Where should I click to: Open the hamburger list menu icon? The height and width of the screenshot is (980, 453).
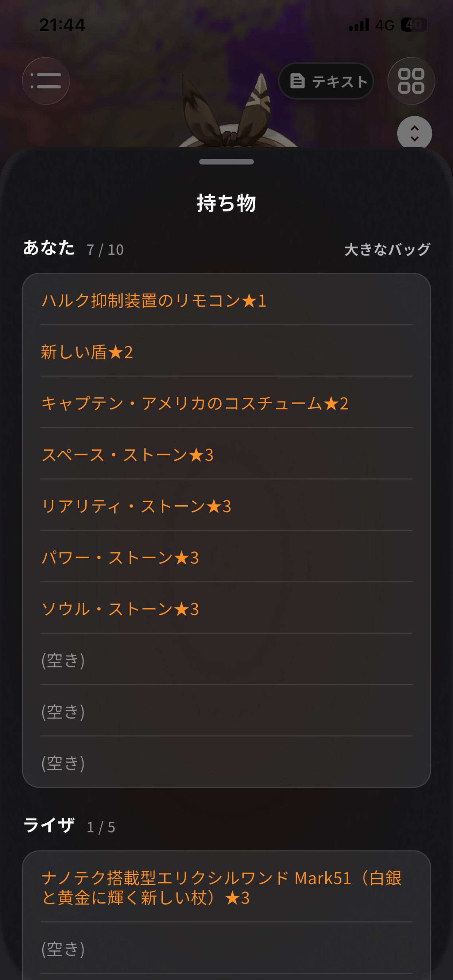[x=46, y=81]
